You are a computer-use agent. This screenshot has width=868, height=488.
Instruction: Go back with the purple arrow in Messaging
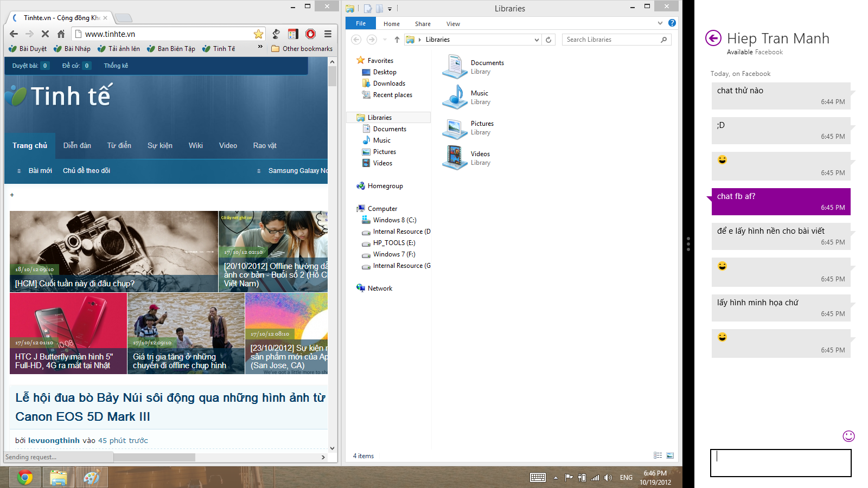[x=713, y=38]
